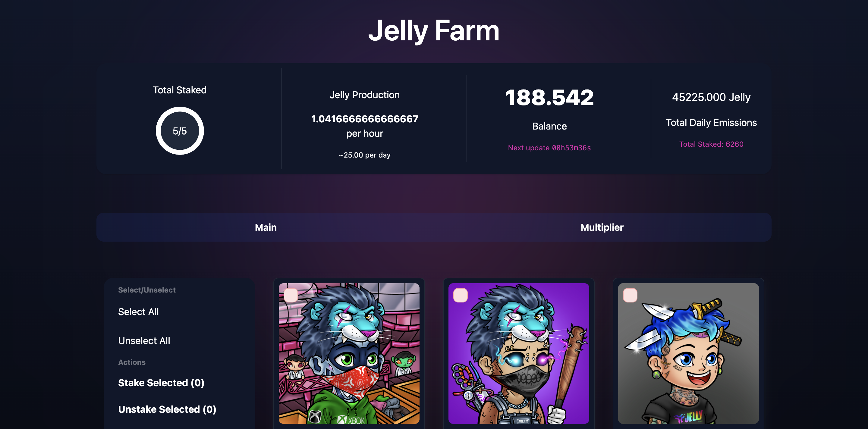
Task: Tick the checkbox on the Xbox hoodie NFT
Action: [x=291, y=295]
